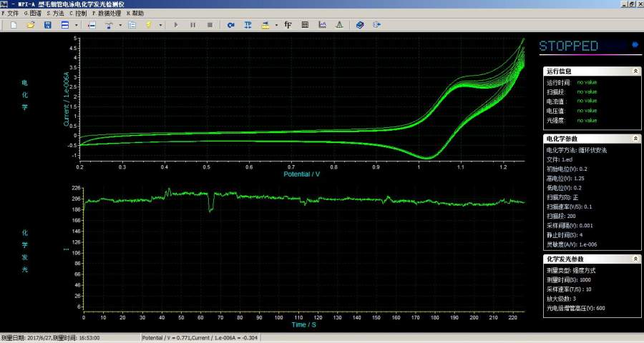
Task: Open the P.数据处理 menu
Action: (x=106, y=13)
